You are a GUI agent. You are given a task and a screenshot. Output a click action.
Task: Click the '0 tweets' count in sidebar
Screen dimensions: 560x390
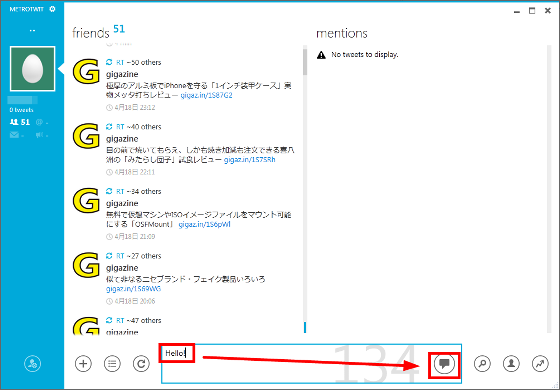pos(21,110)
